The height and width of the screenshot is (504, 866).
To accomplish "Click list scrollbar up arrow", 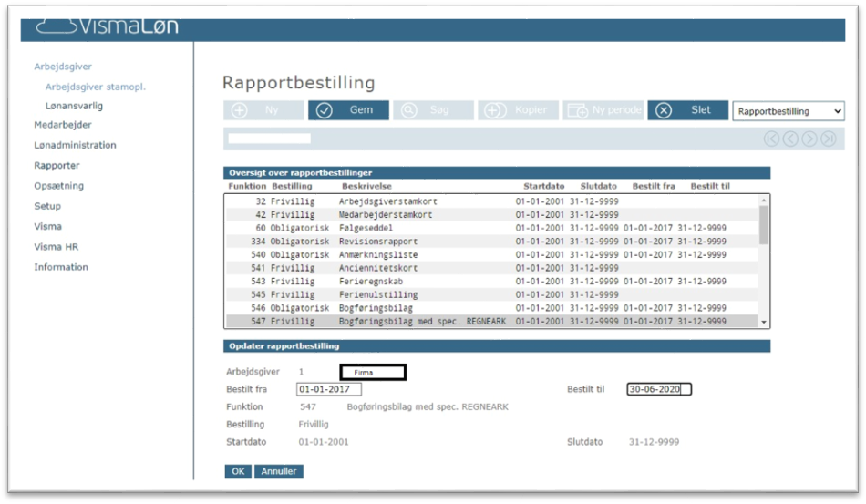I will coord(764,200).
